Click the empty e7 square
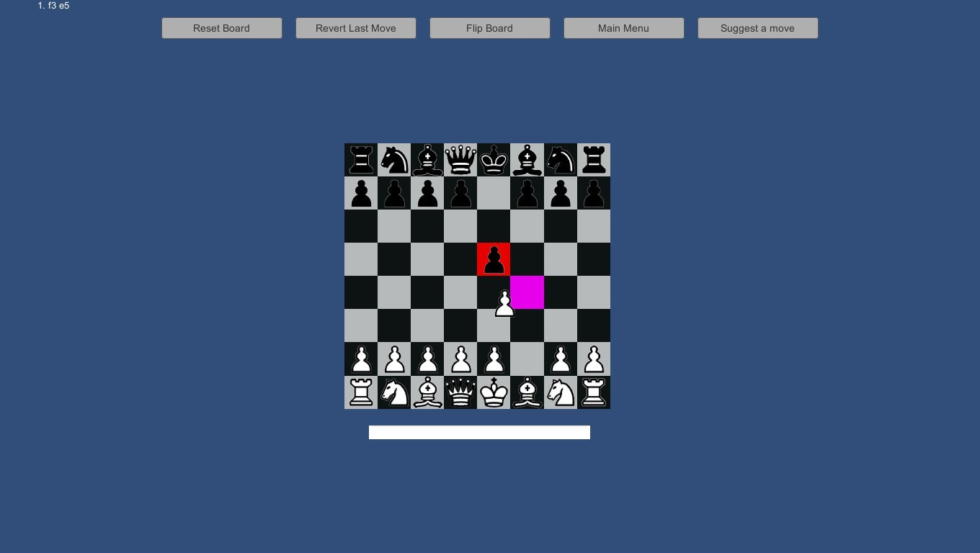The image size is (980, 553). tap(494, 193)
